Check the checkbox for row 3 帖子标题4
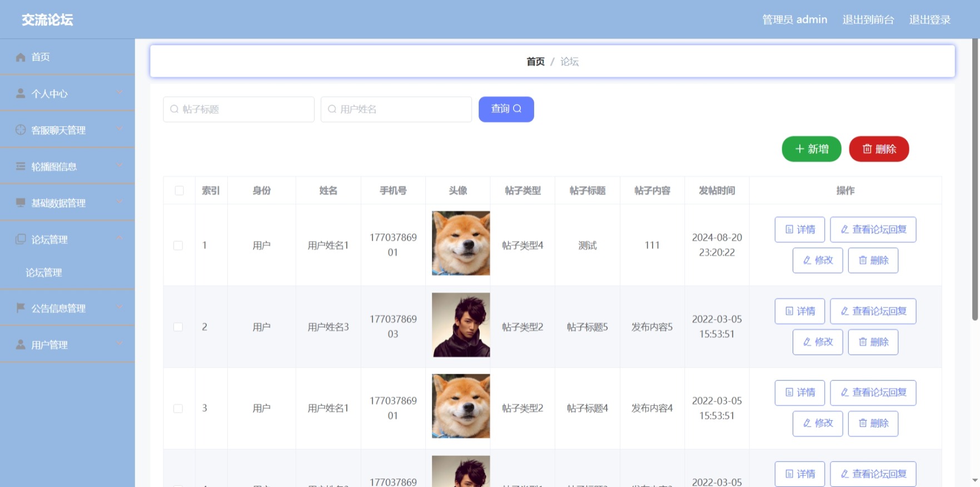This screenshot has width=980, height=487. coord(178,409)
